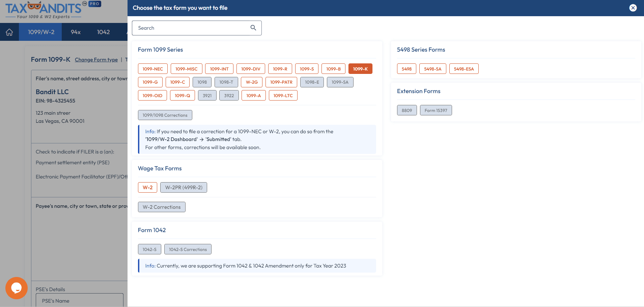Screen dimensions: 644x307
Task: Click the 1098-E form button
Action: [312, 82]
